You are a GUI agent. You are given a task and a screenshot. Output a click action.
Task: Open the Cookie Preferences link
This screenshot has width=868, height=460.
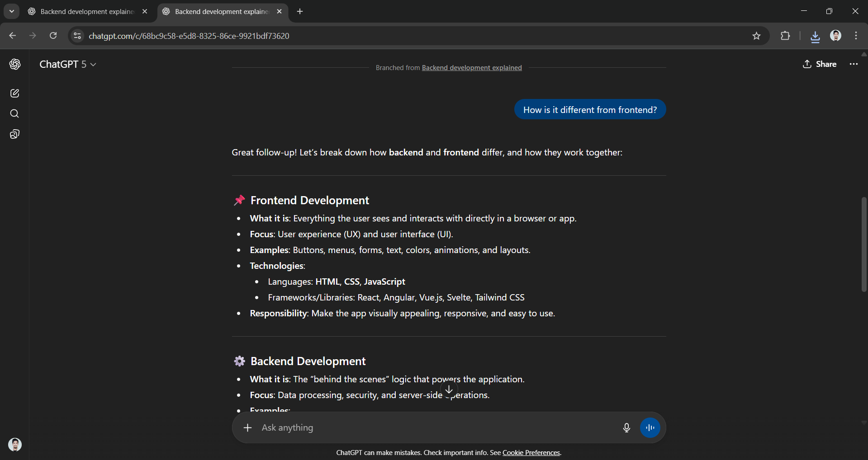531,452
